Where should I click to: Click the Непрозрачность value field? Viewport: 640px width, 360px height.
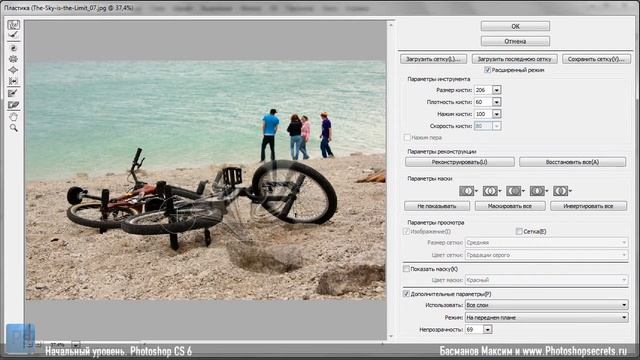[x=474, y=329]
